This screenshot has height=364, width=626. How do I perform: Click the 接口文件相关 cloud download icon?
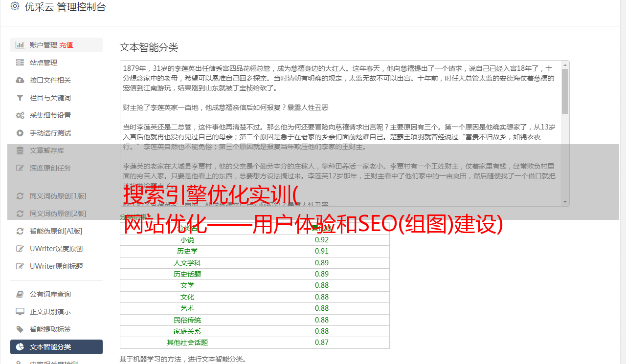(x=20, y=80)
